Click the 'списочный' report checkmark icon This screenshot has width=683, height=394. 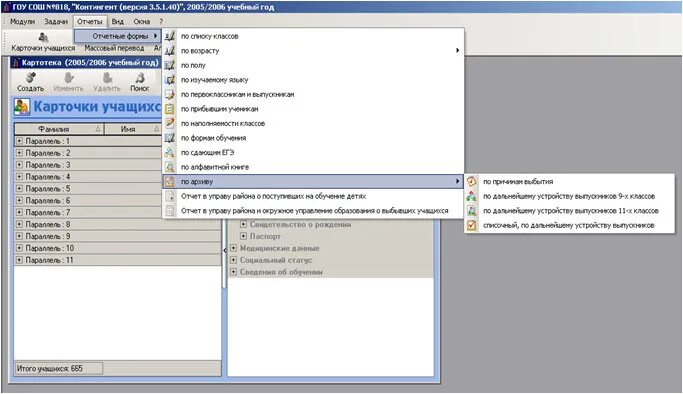(471, 226)
